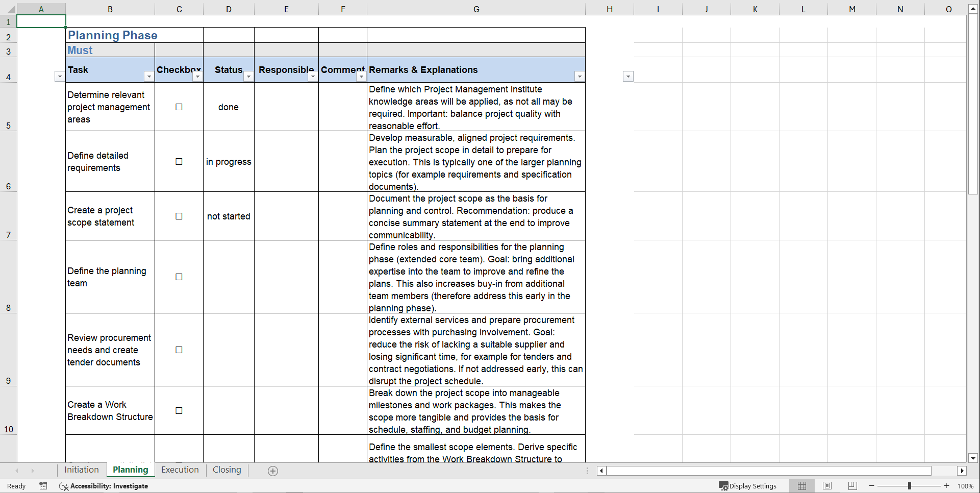Screen dimensions: 980x493
Task: Click the macro recording icon in status bar
Action: pyautogui.click(x=43, y=486)
